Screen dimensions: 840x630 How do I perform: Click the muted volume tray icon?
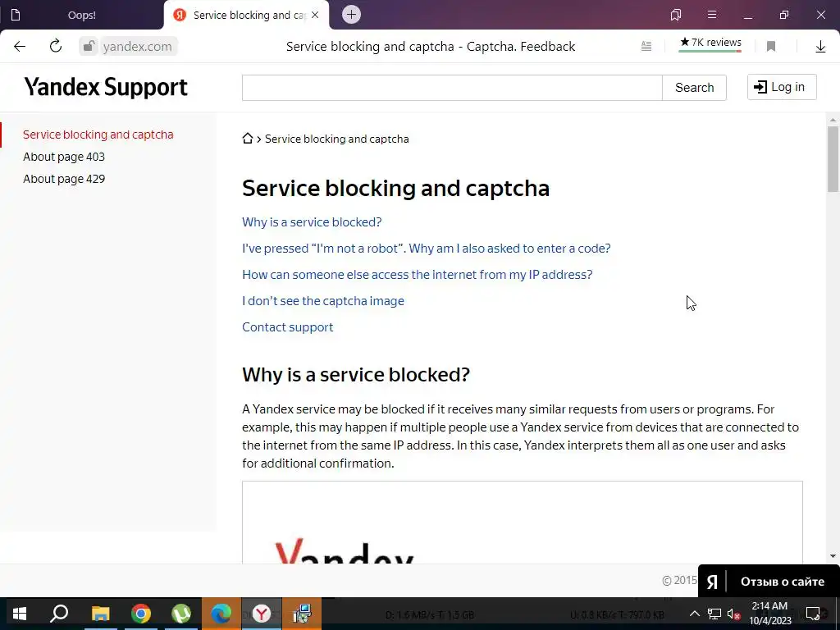[734, 614]
